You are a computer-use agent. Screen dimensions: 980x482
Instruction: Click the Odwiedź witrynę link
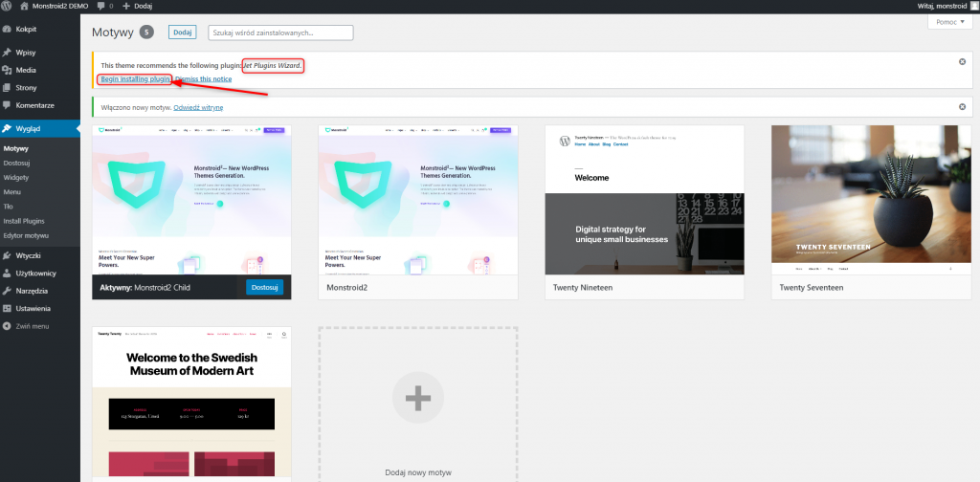click(x=198, y=107)
